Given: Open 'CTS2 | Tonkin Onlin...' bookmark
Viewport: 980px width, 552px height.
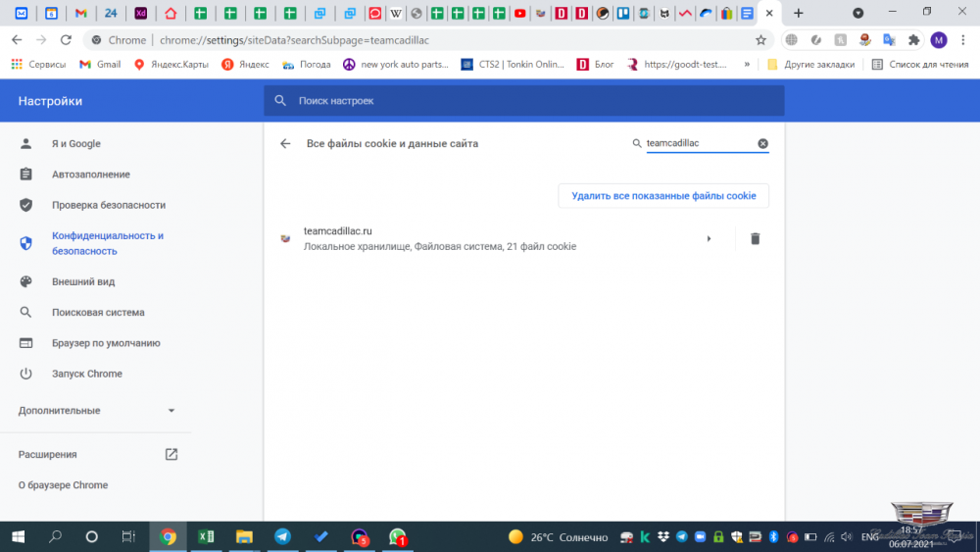Looking at the screenshot, I should [513, 65].
